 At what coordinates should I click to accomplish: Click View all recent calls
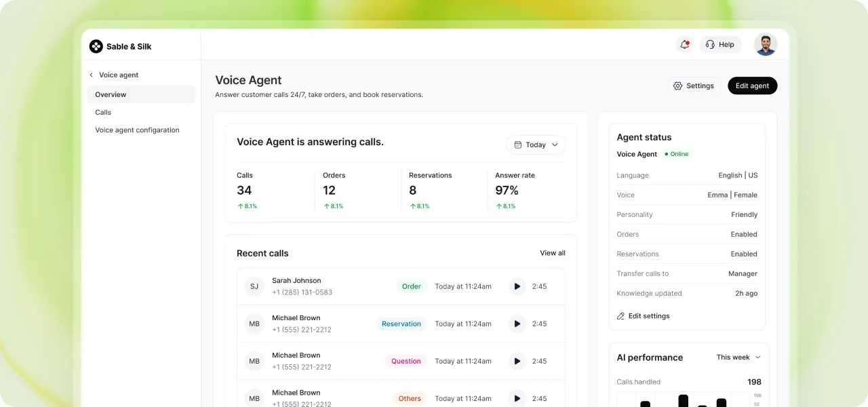553,253
